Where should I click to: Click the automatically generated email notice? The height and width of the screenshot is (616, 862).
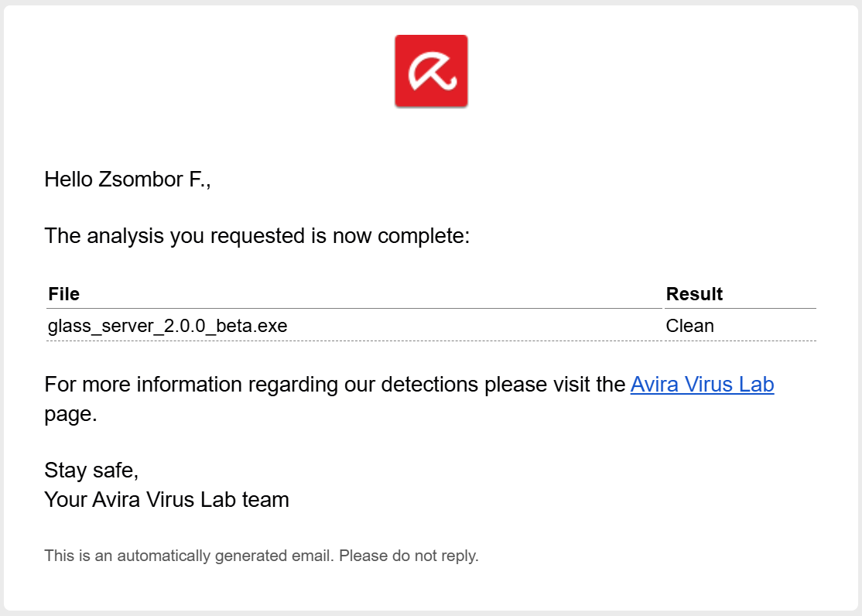(261, 556)
